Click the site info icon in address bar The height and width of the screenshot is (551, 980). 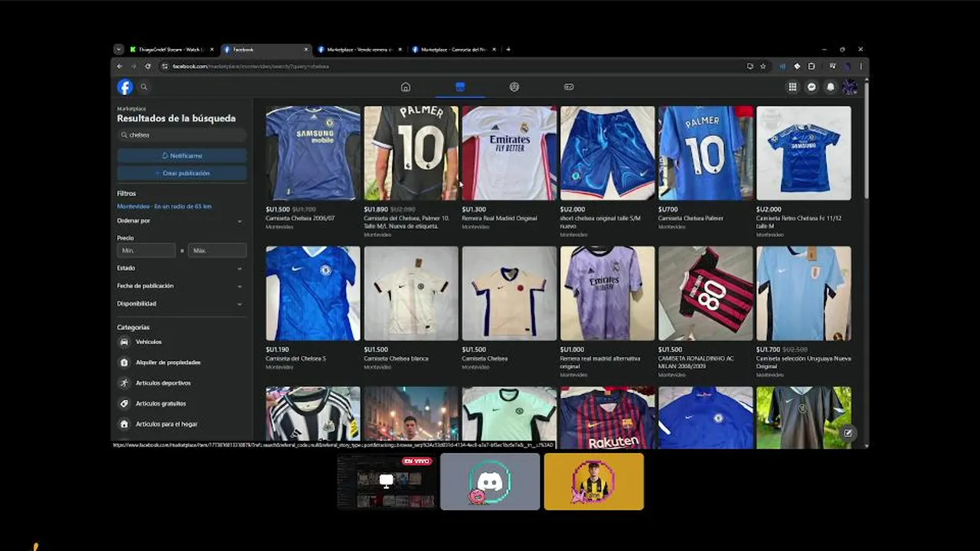click(x=165, y=67)
